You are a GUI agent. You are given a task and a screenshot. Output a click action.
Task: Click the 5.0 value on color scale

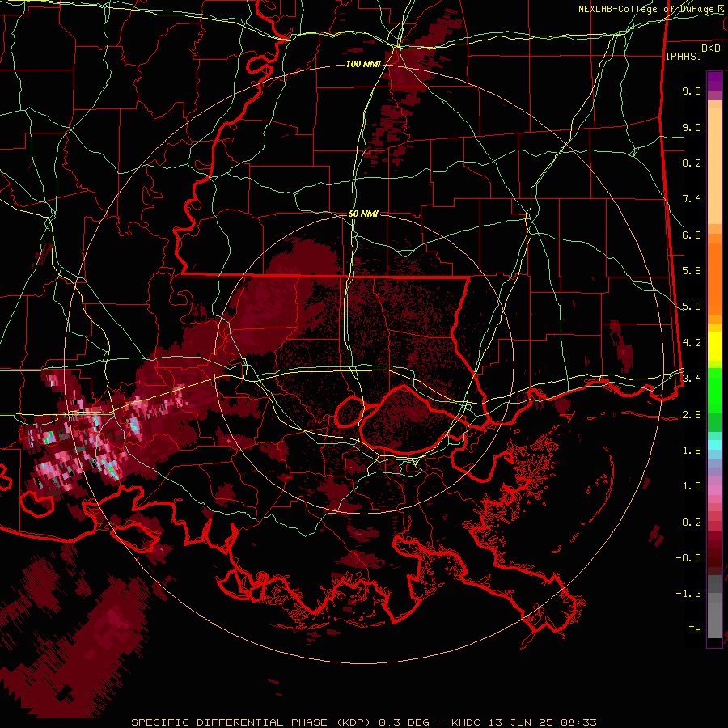pyautogui.click(x=692, y=307)
